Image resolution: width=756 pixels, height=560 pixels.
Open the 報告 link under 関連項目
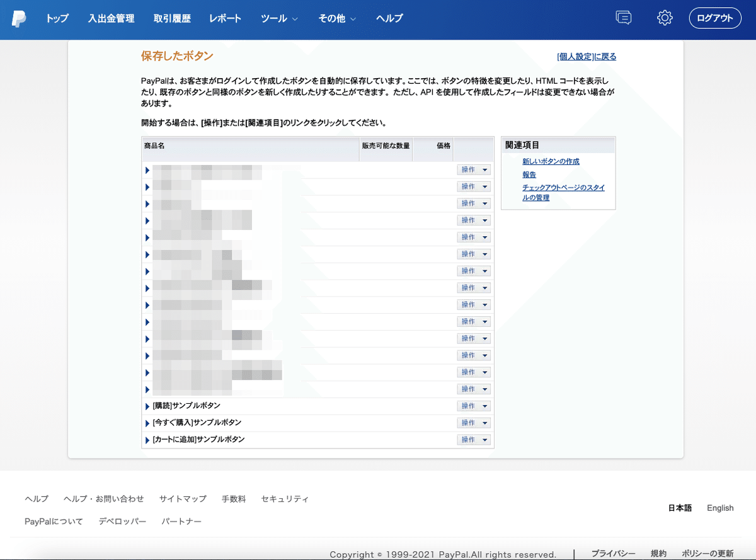[529, 174]
